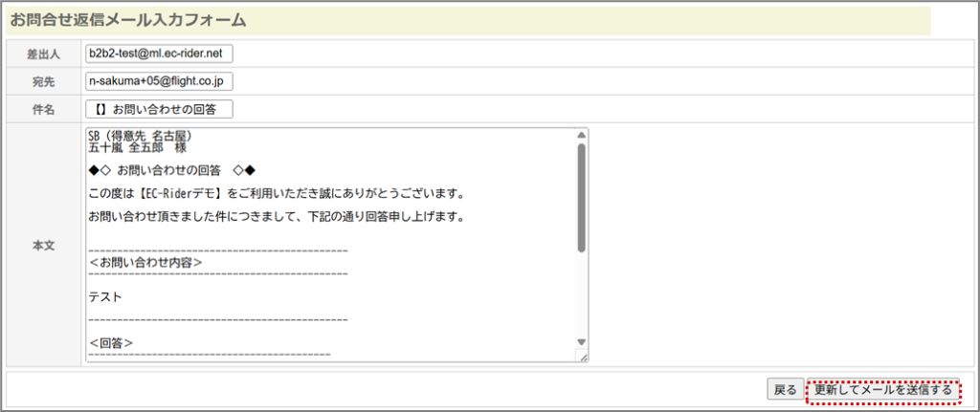
Task: Click the 宛先 recipient email input field
Action: point(159,82)
